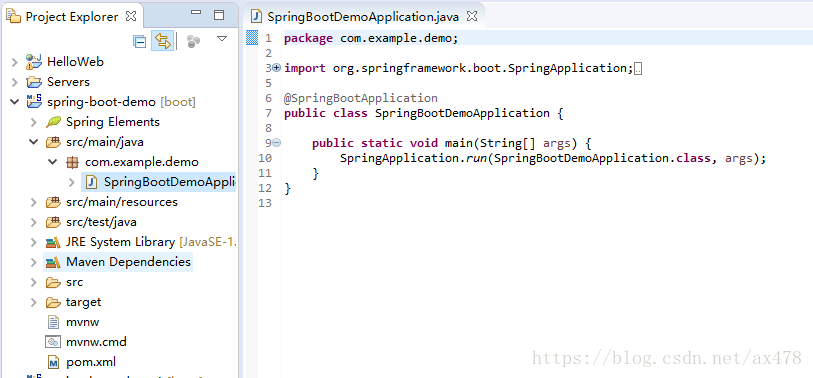Expand src/main/resources folder
Viewport: 813px width, 378px height.
pyautogui.click(x=34, y=202)
